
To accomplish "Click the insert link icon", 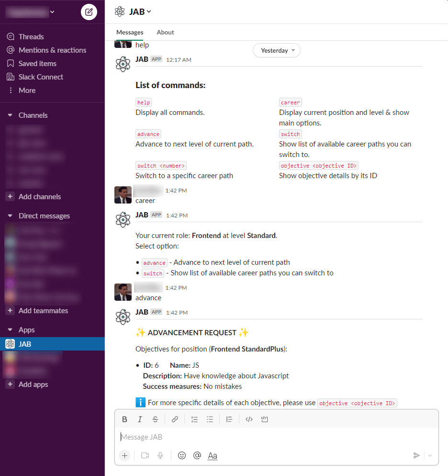I will 175,419.
